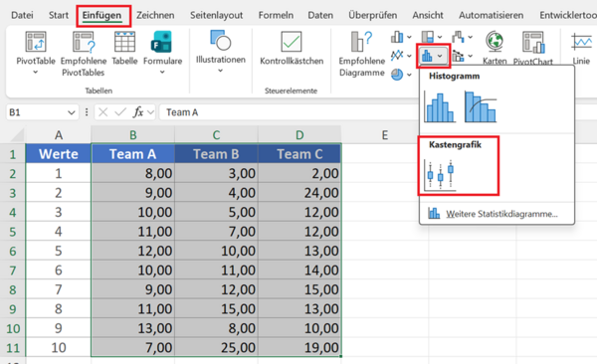597x364 pixels.
Task: Insert Kontrollkästchen control
Action: point(292,48)
